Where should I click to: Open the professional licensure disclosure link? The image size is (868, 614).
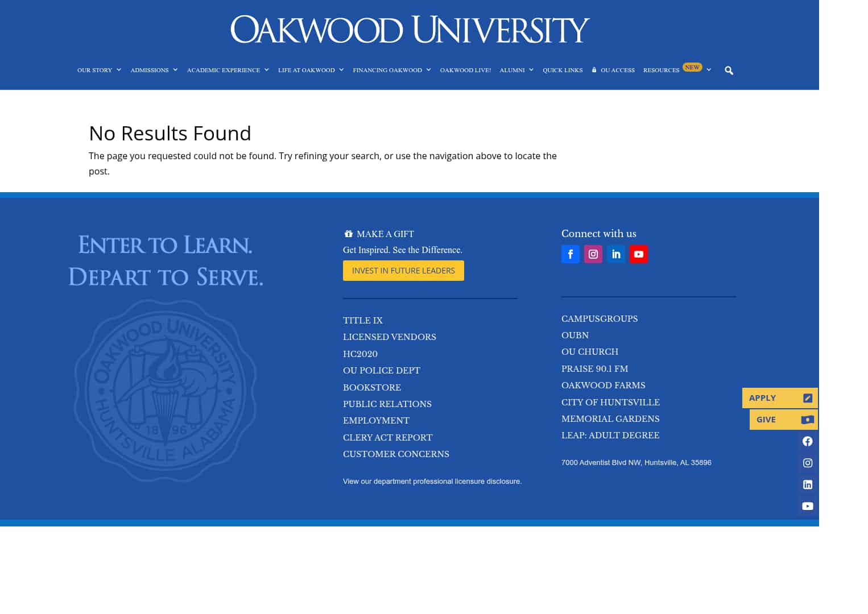(432, 482)
